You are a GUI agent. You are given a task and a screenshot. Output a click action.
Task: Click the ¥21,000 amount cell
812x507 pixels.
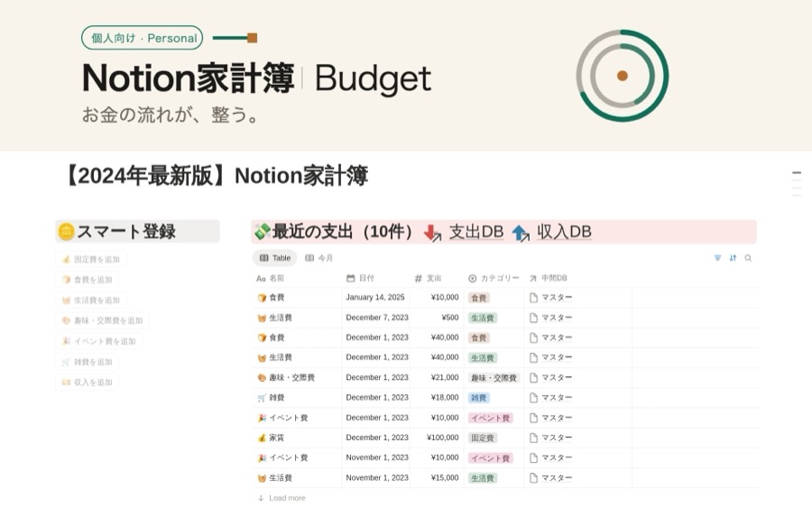click(x=437, y=377)
